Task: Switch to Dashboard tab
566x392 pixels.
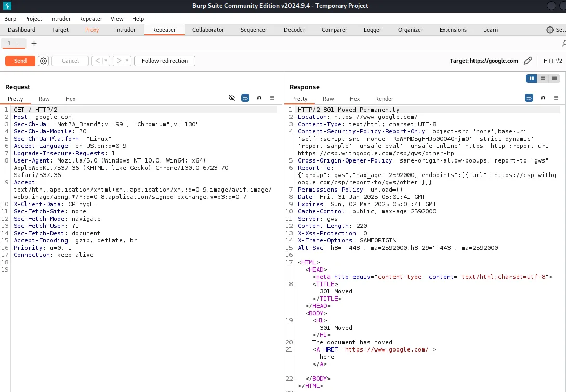Action: (x=22, y=30)
